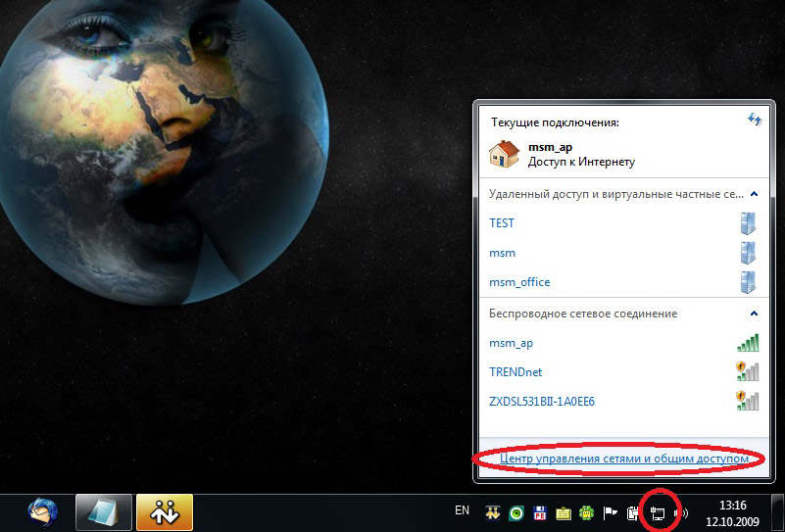Click the Беспроводное сетевое соединение header
Image resolution: width=785 pixels, height=532 pixels.
click(583, 314)
